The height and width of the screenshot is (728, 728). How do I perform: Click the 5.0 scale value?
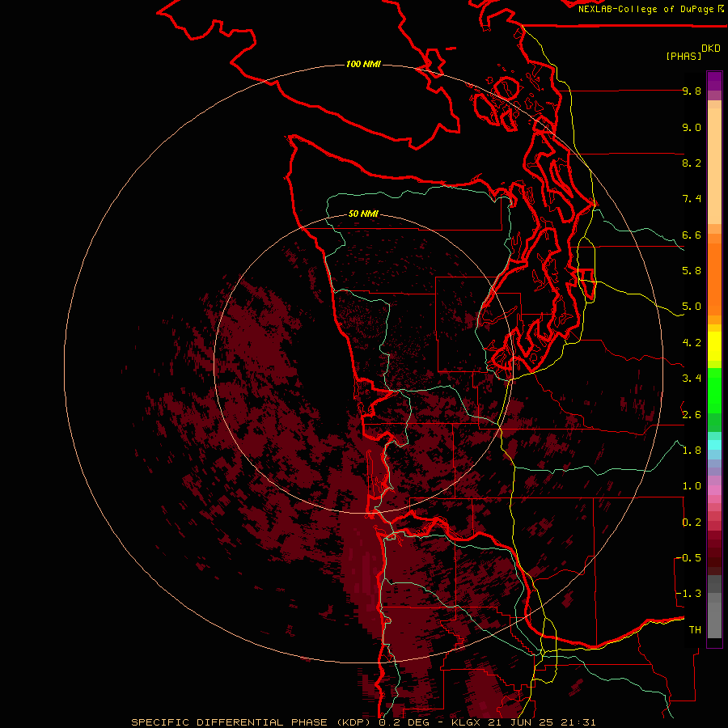(692, 307)
